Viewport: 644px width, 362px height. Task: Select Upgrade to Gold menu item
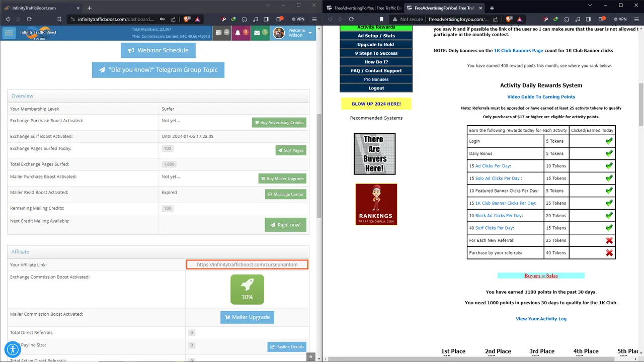click(376, 44)
